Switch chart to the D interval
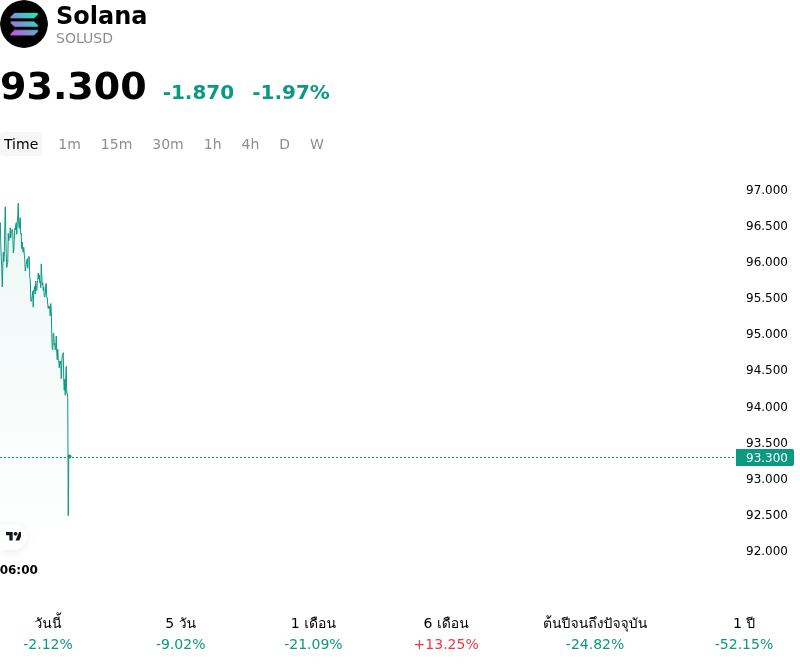800x664 pixels. tap(285, 144)
